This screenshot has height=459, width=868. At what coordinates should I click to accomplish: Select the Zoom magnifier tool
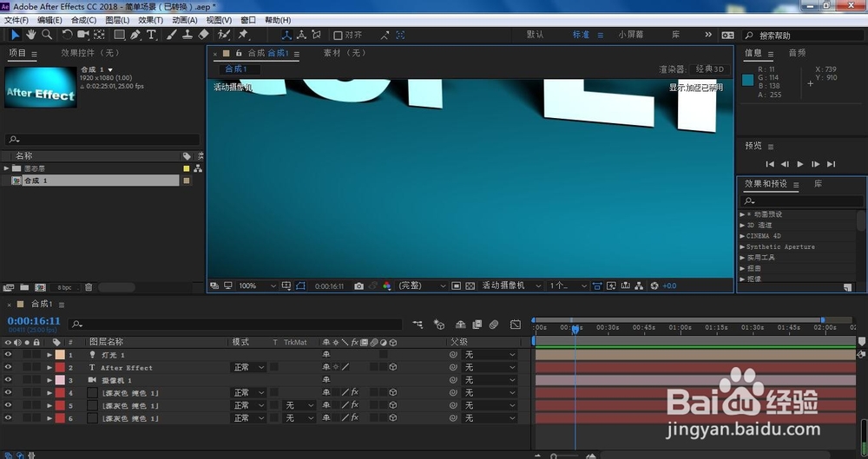pyautogui.click(x=47, y=35)
